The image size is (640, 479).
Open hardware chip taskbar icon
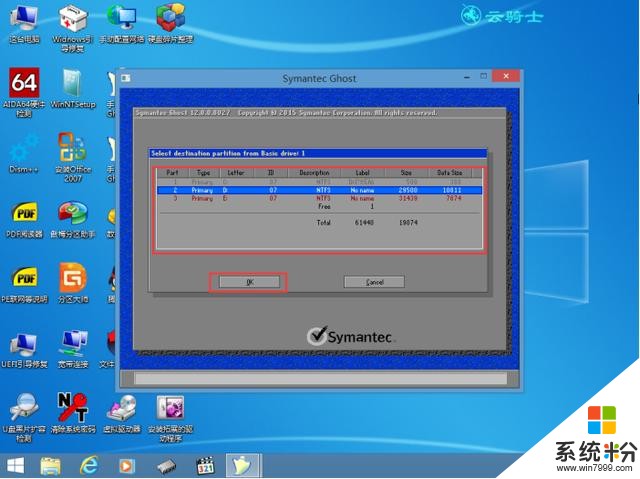166,466
